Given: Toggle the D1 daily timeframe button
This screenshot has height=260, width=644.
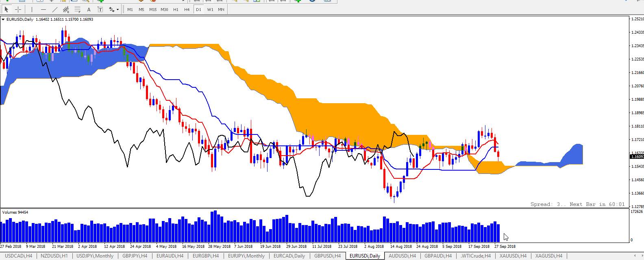Looking at the screenshot, I should pos(198,9).
